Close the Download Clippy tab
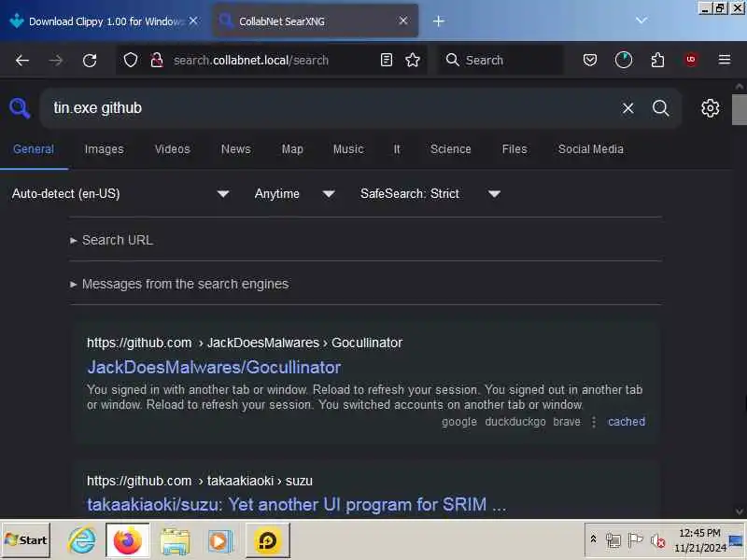The width and height of the screenshot is (747, 560). click(193, 21)
